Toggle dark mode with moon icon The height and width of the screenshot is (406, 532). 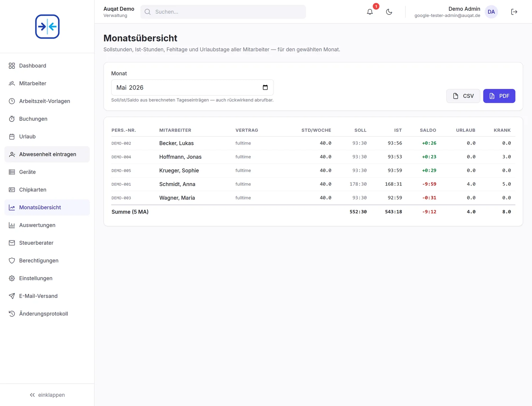coord(389,12)
